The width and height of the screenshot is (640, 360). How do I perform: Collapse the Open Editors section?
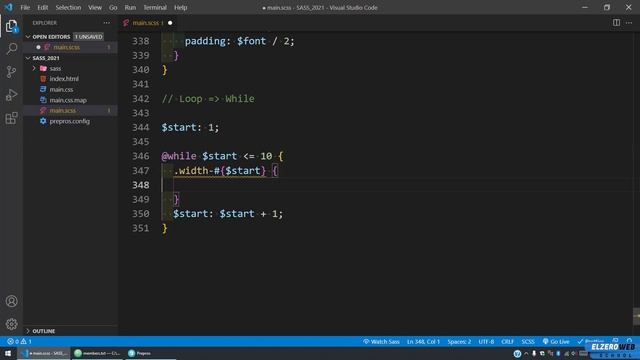28,37
